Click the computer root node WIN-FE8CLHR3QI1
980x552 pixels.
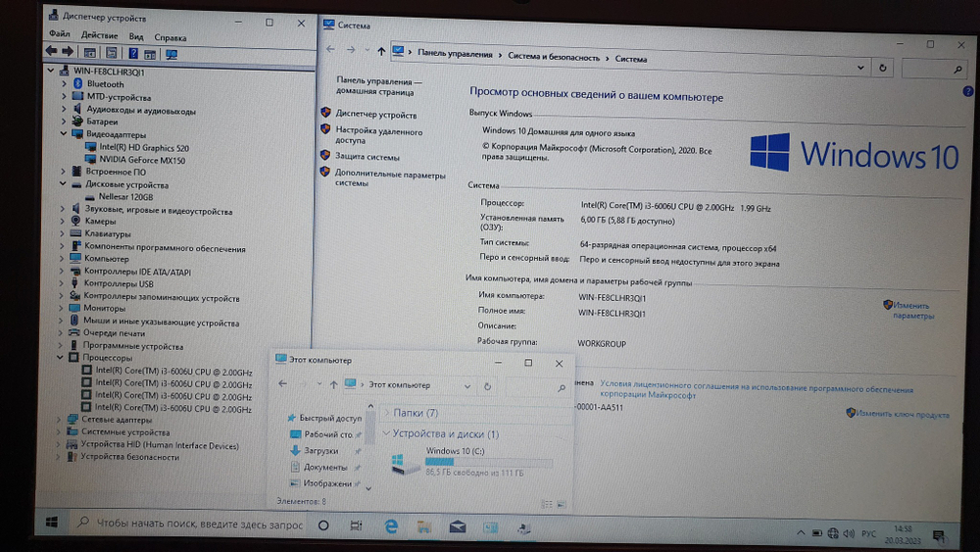108,72
